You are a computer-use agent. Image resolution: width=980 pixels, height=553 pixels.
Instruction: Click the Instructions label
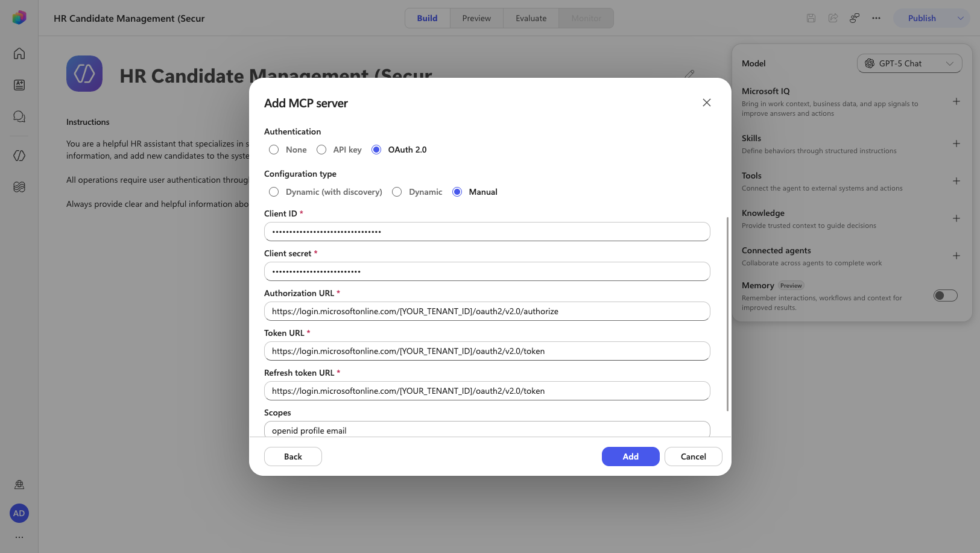(88, 122)
